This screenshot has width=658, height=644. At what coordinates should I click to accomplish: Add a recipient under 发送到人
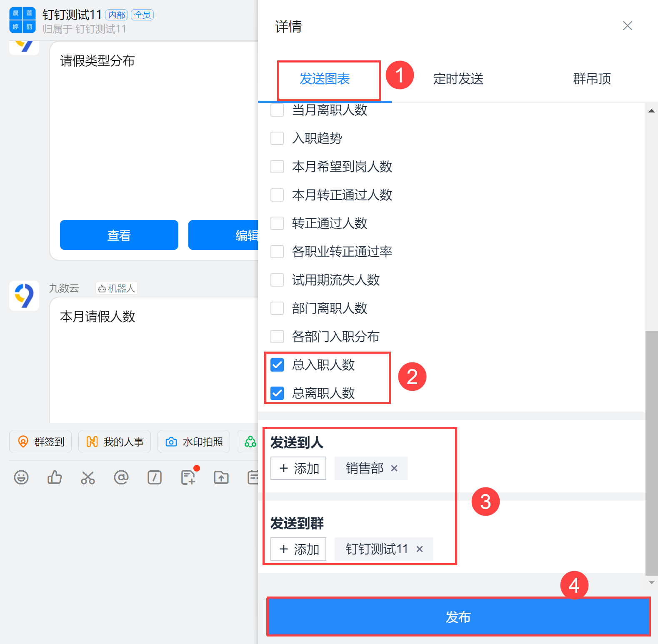click(298, 468)
